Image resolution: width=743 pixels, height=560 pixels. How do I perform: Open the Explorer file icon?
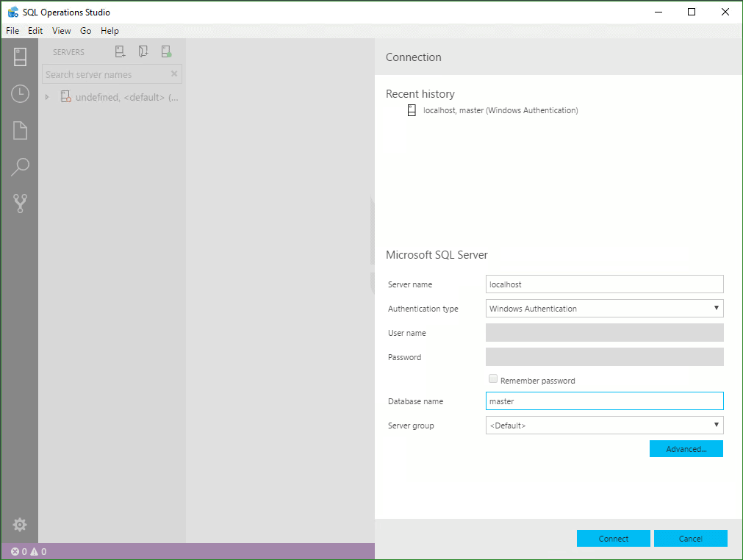click(20, 130)
